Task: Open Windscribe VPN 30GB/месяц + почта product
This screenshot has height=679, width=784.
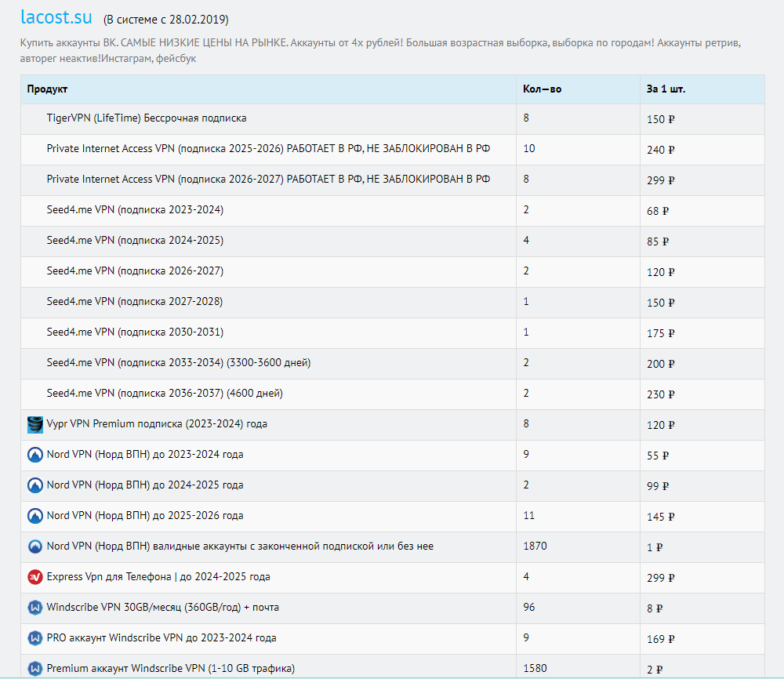Action: click(163, 607)
